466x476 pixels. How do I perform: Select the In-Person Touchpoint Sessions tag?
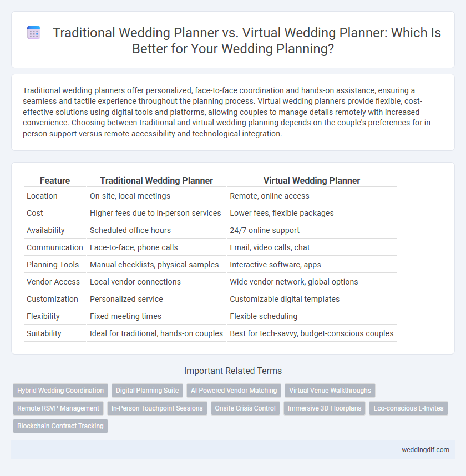(157, 408)
